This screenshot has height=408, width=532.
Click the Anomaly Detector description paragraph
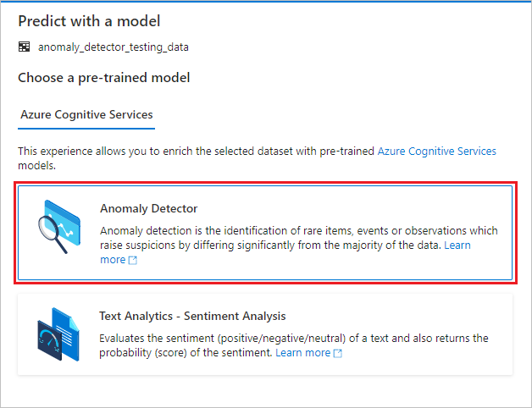tap(298, 238)
